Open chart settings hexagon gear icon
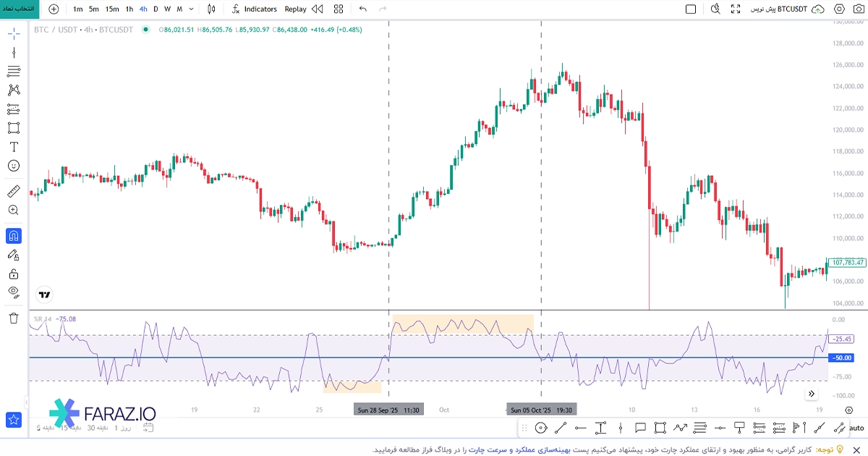This screenshot has height=456, width=868. click(839, 9)
